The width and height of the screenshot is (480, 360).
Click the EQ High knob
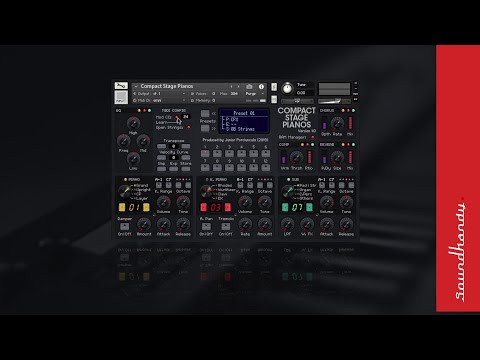pyautogui.click(x=133, y=123)
